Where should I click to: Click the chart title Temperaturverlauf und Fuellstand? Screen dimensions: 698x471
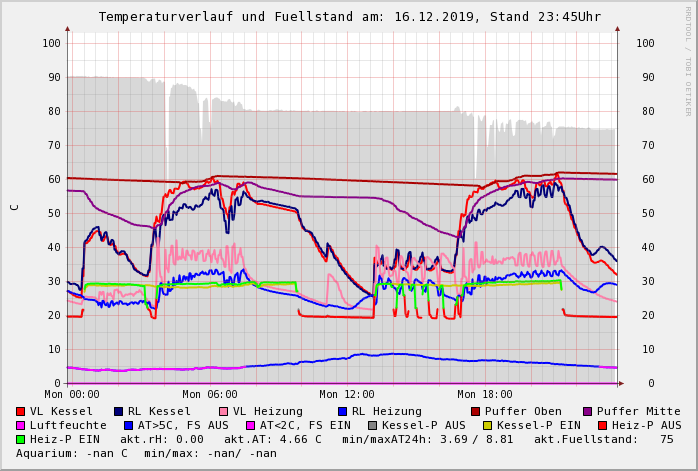pos(349,17)
